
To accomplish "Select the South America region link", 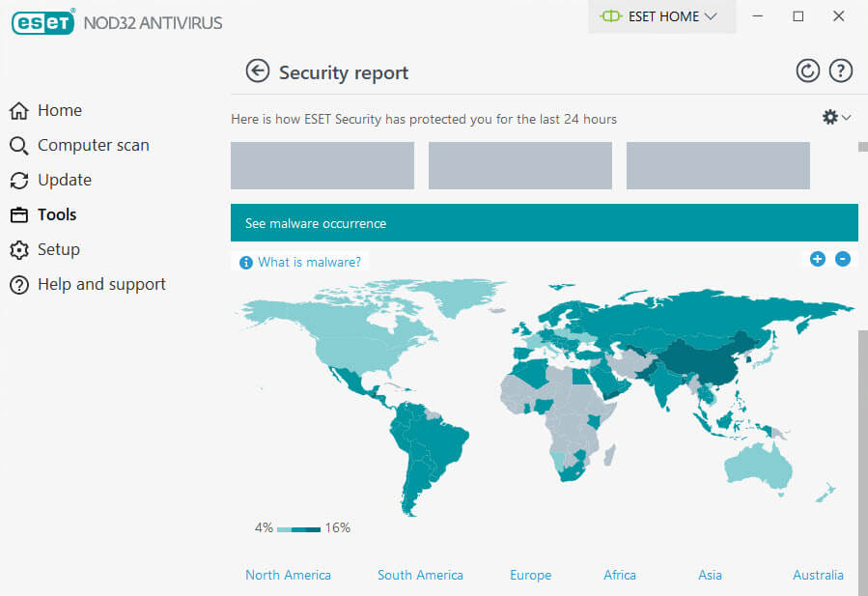I will click(x=420, y=575).
